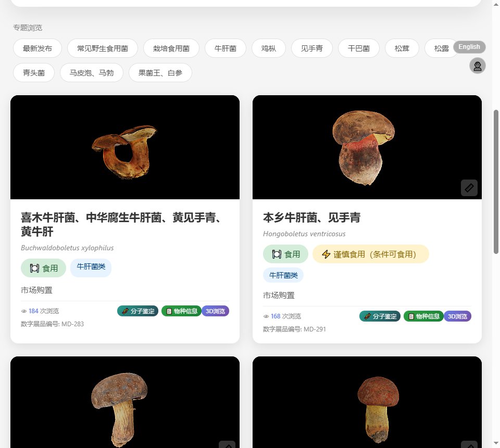
Task: Open the user avatar icon
Action: (x=478, y=66)
